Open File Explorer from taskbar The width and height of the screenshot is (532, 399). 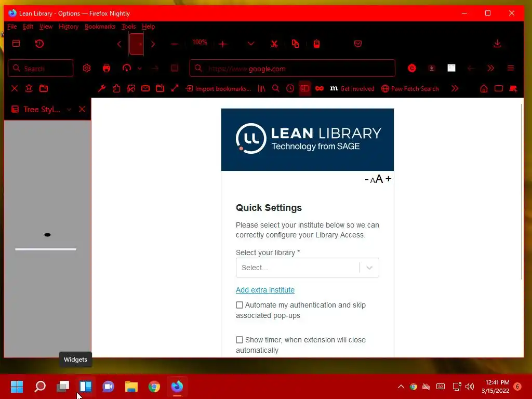click(x=131, y=387)
